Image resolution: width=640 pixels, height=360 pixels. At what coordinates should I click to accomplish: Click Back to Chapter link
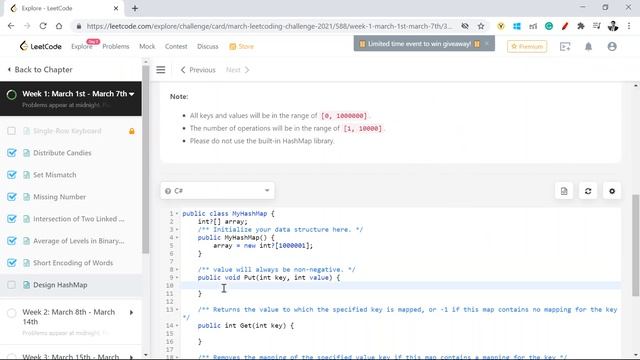pyautogui.click(x=40, y=69)
